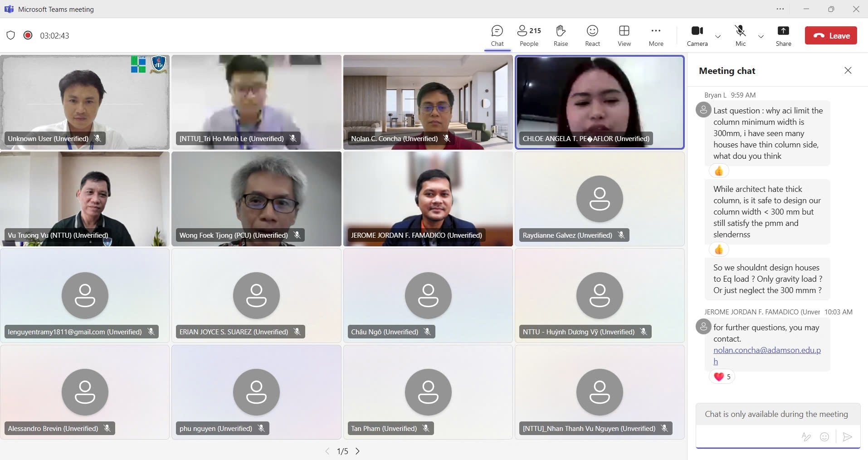Image resolution: width=868 pixels, height=460 pixels.
Task: Click phu nguyen avatar tile
Action: coord(256,392)
